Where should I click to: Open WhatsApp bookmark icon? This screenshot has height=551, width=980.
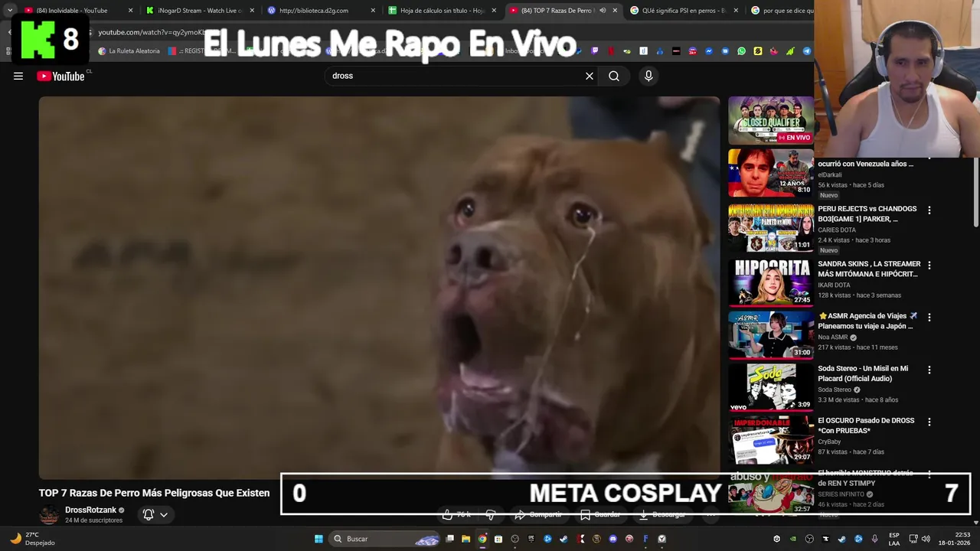(741, 51)
